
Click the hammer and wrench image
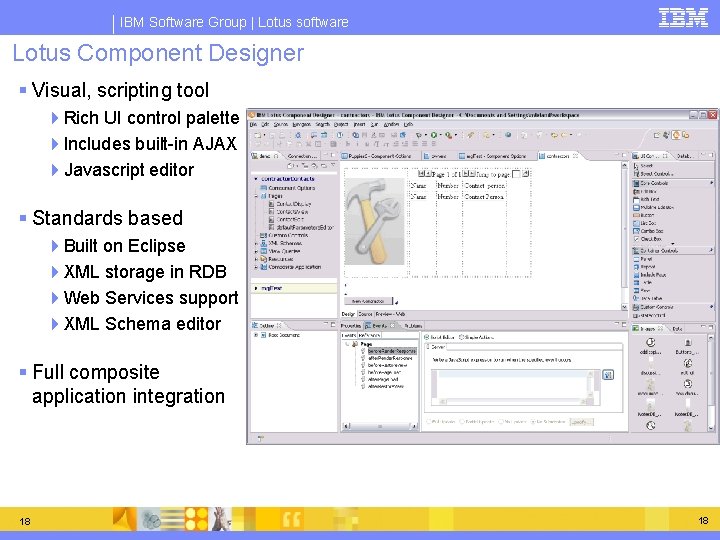tap(374, 222)
